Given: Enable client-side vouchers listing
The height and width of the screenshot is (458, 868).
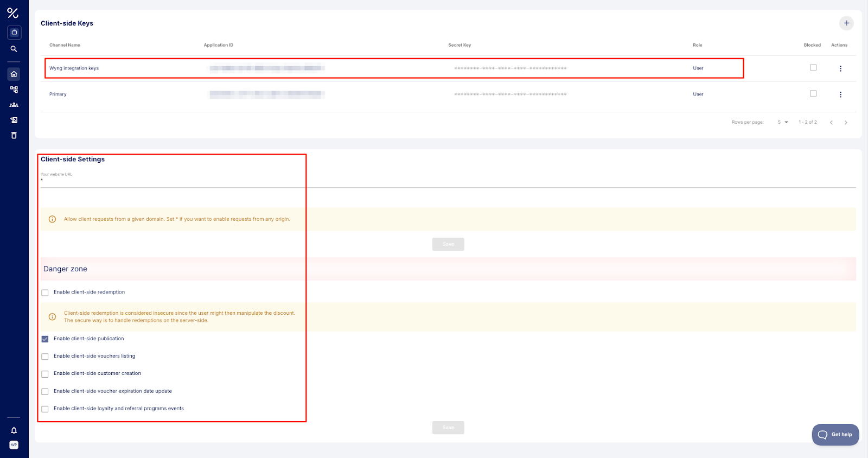Looking at the screenshot, I should (45, 357).
